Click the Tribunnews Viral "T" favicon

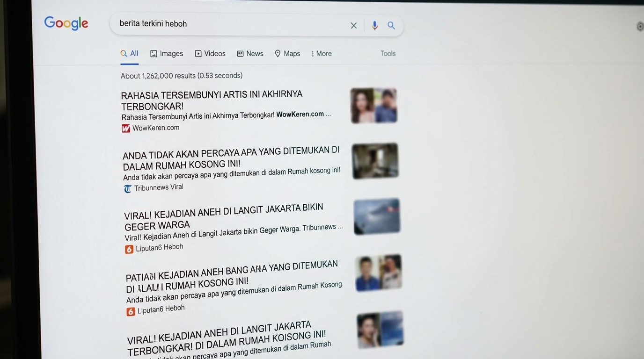pos(128,189)
